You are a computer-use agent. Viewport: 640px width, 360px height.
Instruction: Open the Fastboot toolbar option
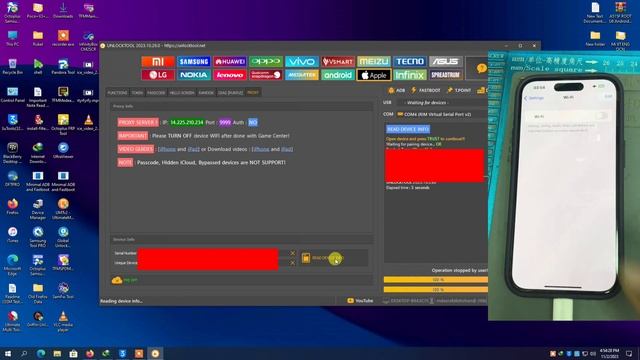[425, 90]
